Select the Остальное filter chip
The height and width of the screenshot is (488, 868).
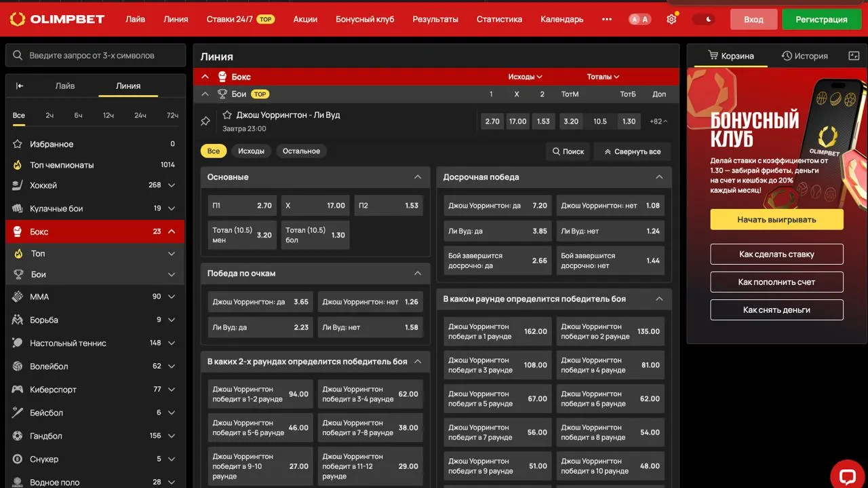point(301,151)
